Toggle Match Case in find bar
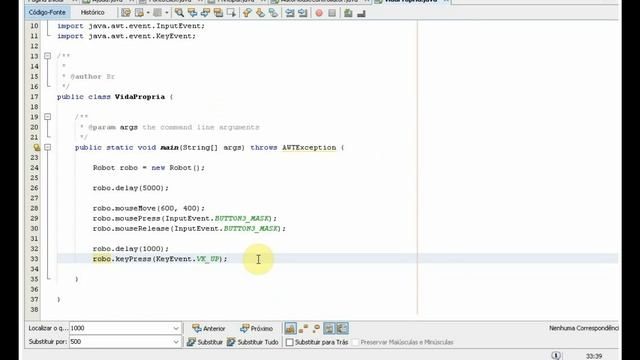Screen dimensions: 640x360 [x=290, y=328]
